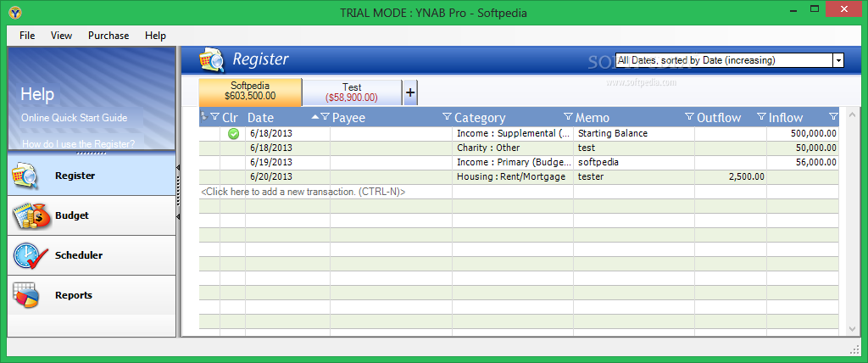Open Budget via the money bag icon
868x363 pixels.
click(31, 216)
